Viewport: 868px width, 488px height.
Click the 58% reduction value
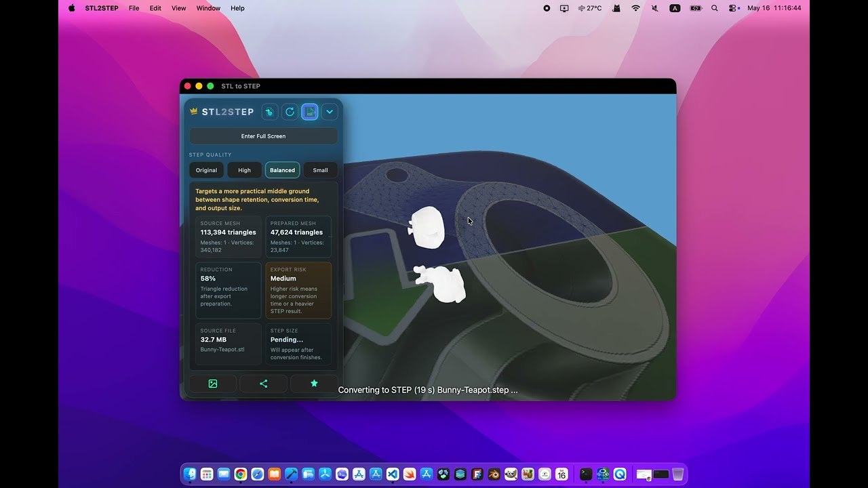click(208, 279)
